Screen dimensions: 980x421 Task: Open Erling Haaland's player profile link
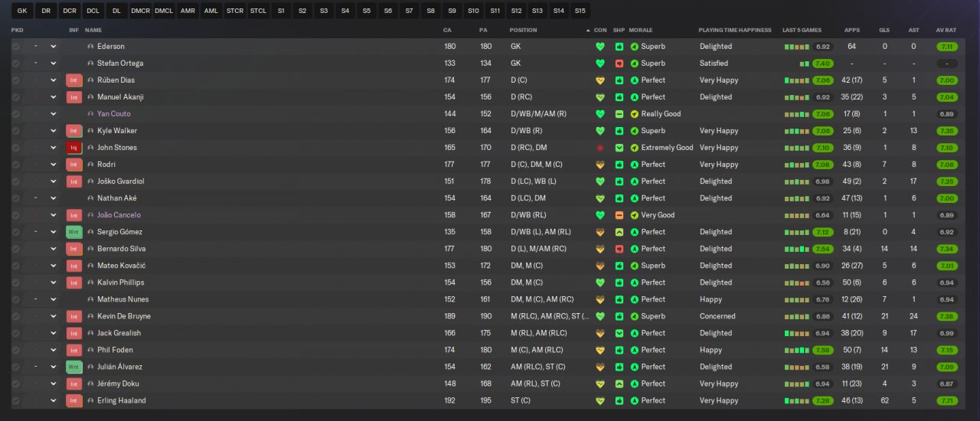121,400
